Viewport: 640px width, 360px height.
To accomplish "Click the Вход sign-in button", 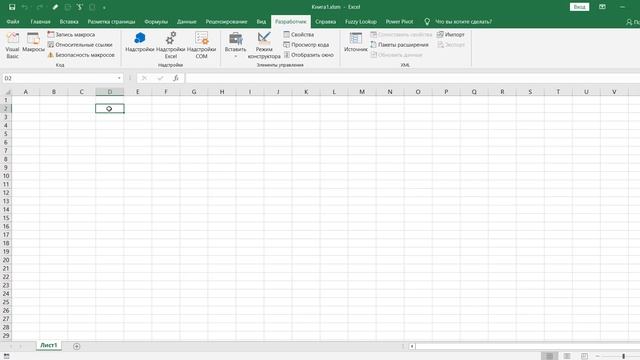I will [x=579, y=7].
